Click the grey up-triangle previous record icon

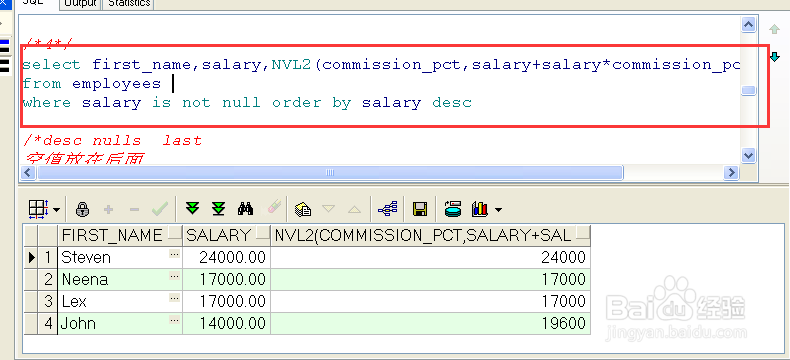pos(355,209)
